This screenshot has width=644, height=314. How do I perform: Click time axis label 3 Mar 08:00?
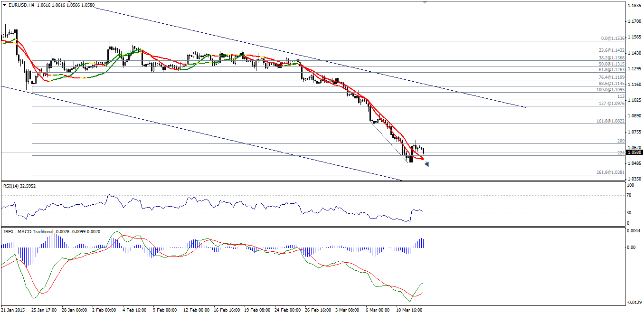348,310
